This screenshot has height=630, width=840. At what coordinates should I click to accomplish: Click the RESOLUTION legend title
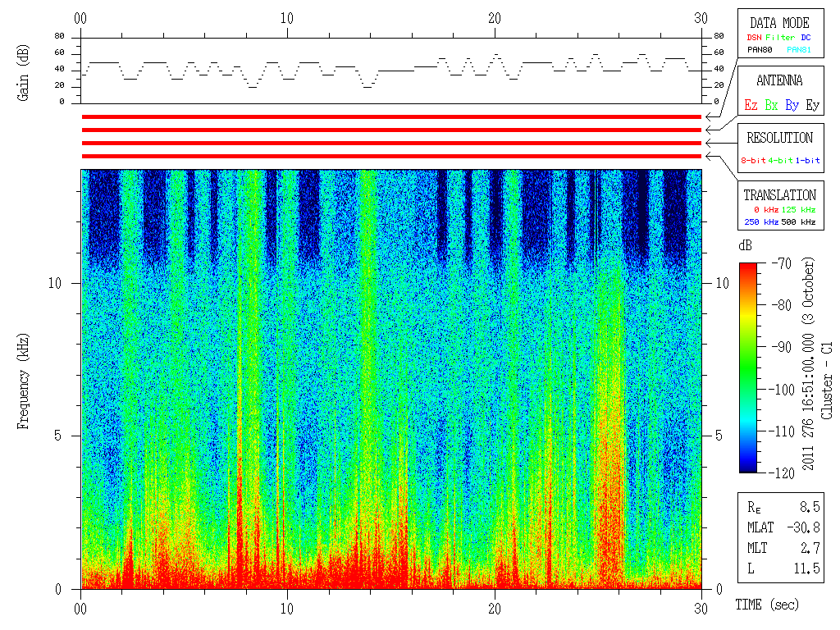point(780,138)
